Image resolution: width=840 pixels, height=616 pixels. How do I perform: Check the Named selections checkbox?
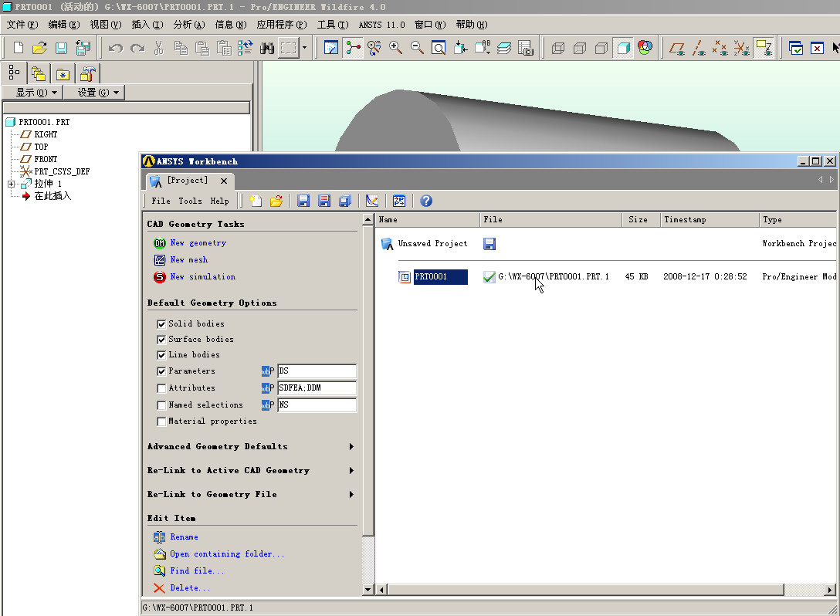click(161, 405)
